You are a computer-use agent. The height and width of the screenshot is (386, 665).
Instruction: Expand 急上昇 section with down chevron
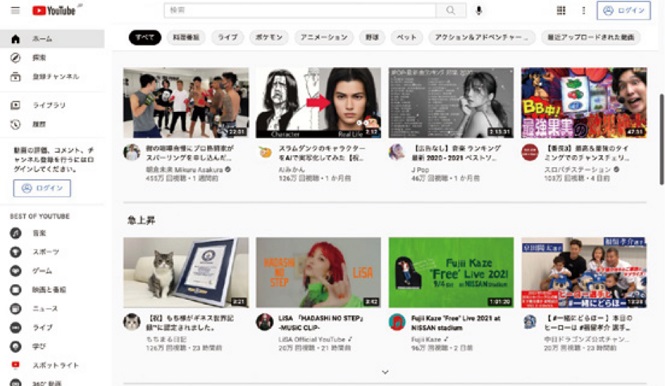pos(385,372)
